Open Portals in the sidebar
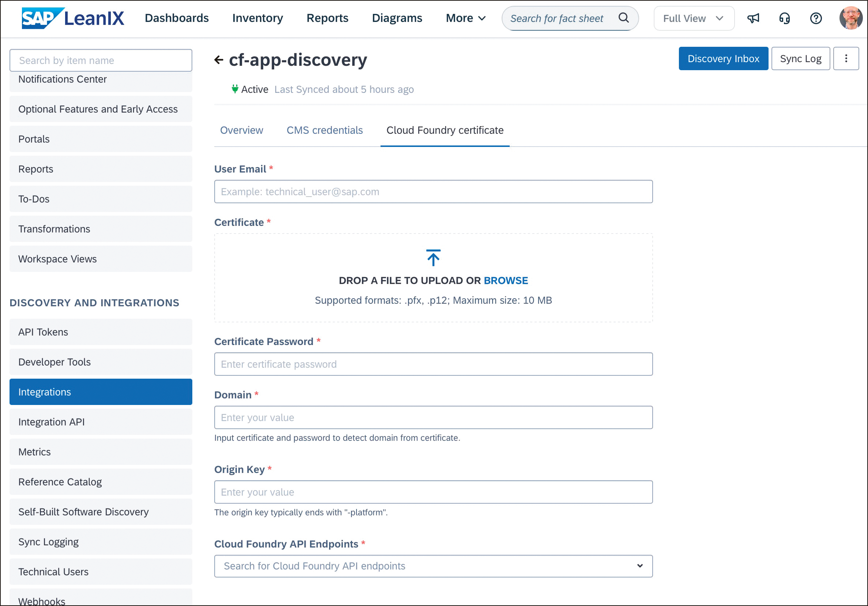 101,139
